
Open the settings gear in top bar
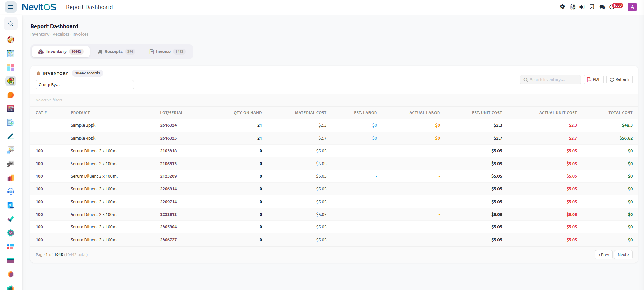562,7
